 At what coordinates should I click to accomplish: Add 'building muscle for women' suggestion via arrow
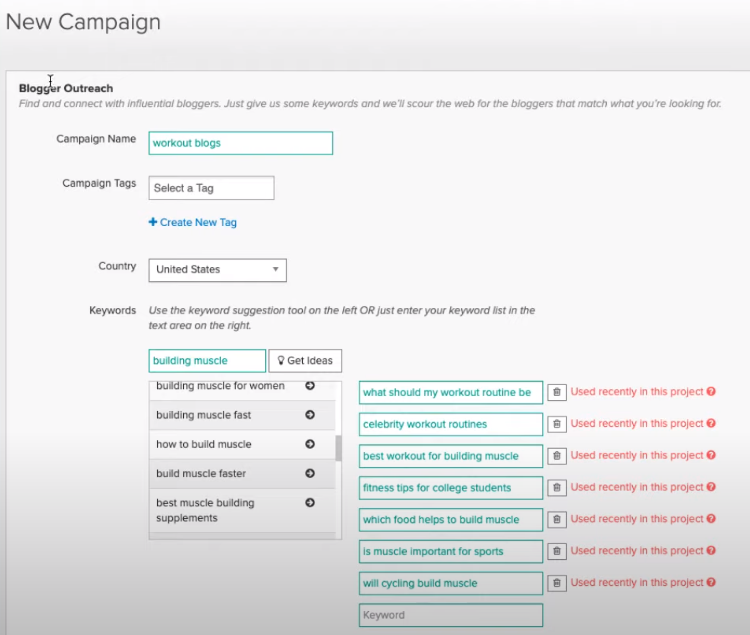(310, 386)
